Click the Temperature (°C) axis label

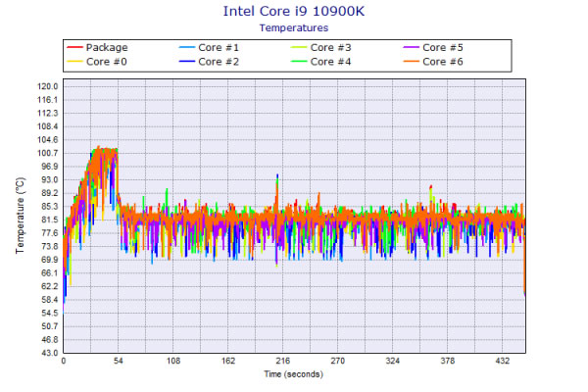point(20,216)
